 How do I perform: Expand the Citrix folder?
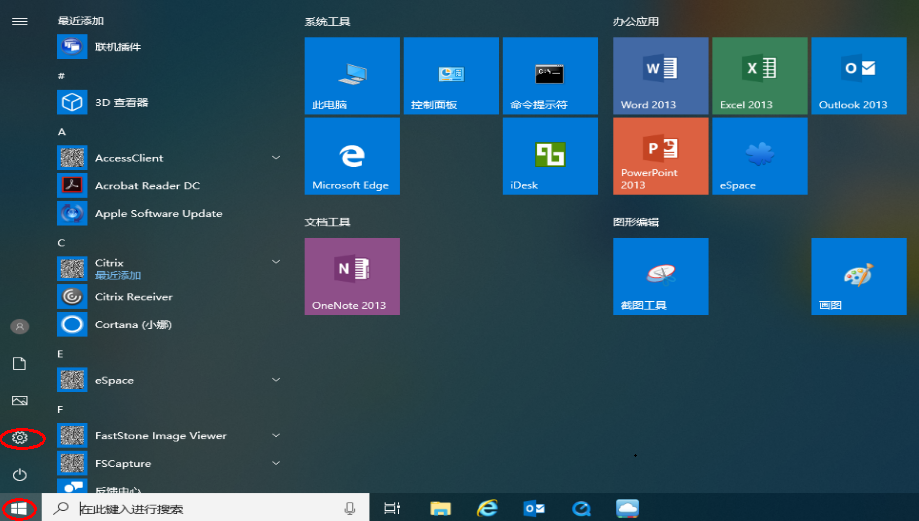[275, 262]
